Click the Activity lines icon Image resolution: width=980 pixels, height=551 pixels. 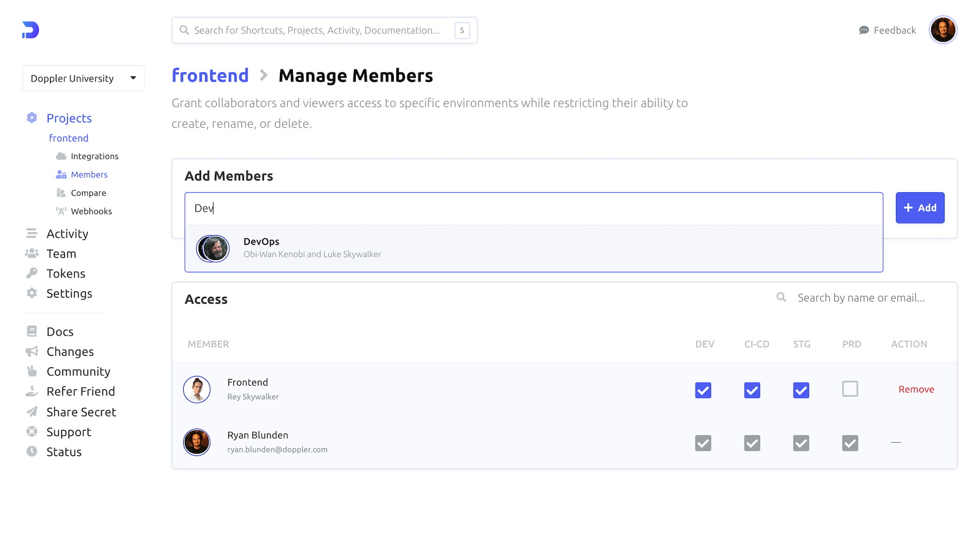point(32,233)
